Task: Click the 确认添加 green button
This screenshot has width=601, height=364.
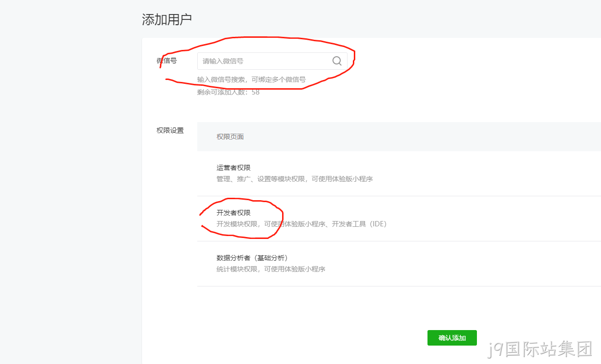Action: point(452,338)
